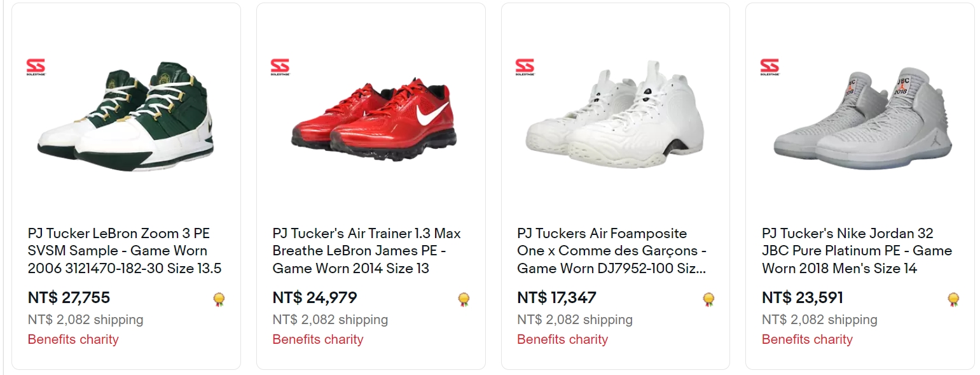Click the Solestage logo above the green LeBron shoes
The image size is (980, 375).
click(x=35, y=67)
